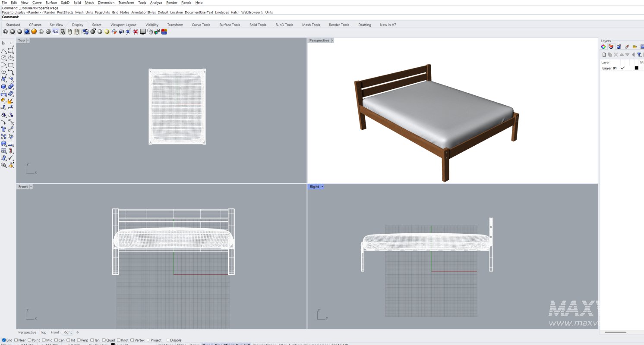
Task: Open the Materials panel via blue sphere icon
Action: click(x=619, y=47)
